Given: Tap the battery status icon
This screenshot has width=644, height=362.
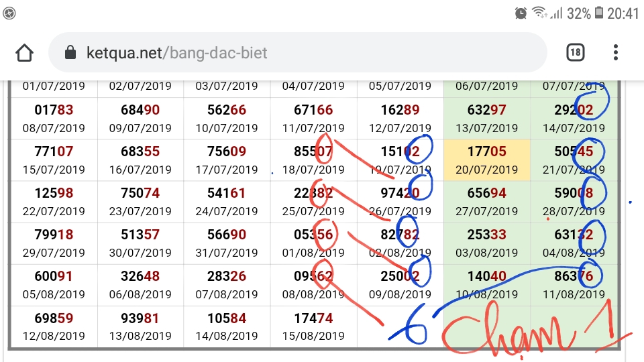Looking at the screenshot, I should click(x=599, y=13).
